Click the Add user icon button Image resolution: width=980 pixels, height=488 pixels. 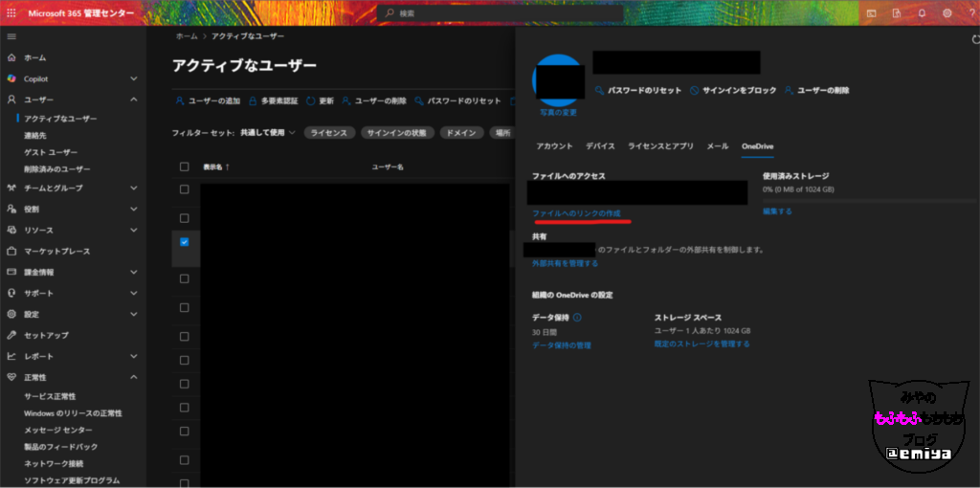pos(179,100)
